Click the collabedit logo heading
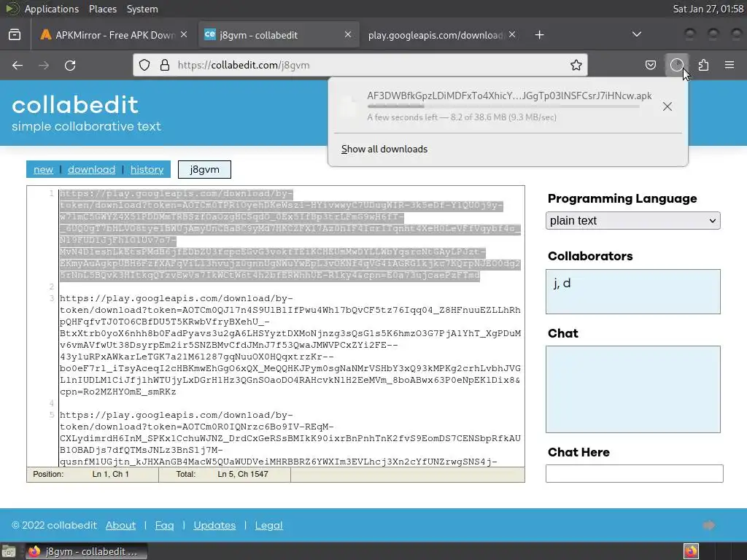 click(75, 105)
